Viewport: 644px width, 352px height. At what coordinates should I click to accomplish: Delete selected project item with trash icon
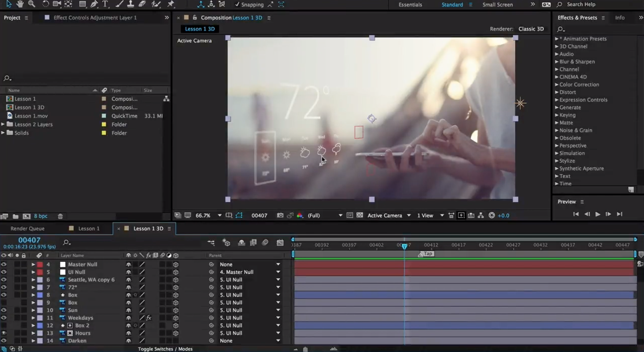(60, 216)
